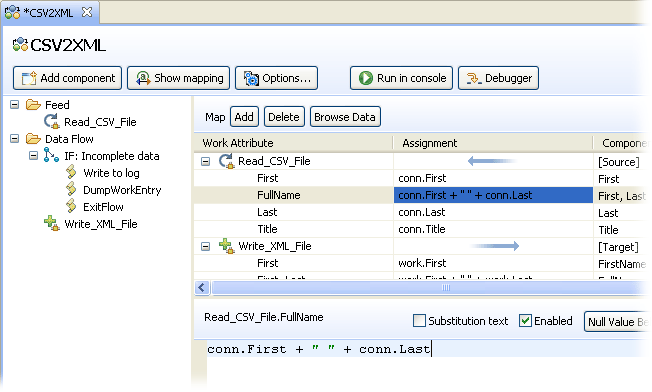The image size is (652, 392).
Task: Click the DumpWorkEntry script icon
Action: tap(71, 189)
